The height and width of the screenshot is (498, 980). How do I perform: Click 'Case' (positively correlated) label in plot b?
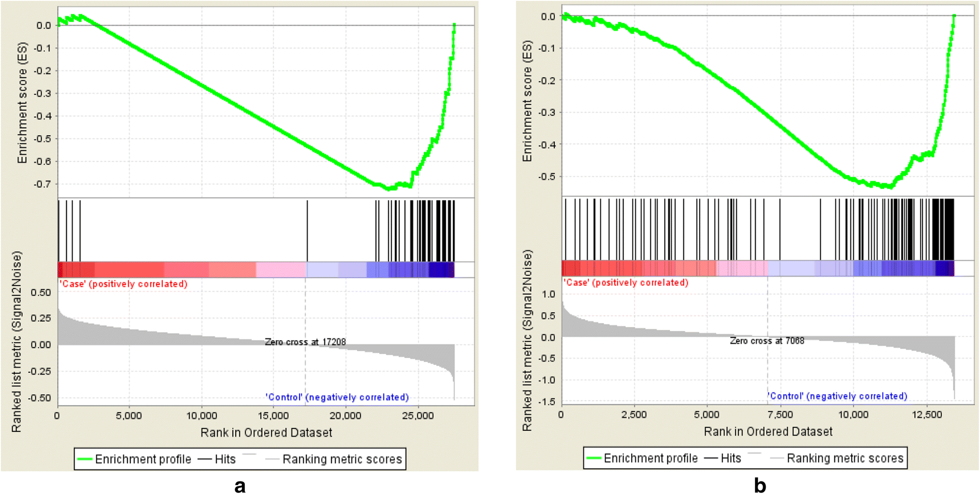coord(626,282)
